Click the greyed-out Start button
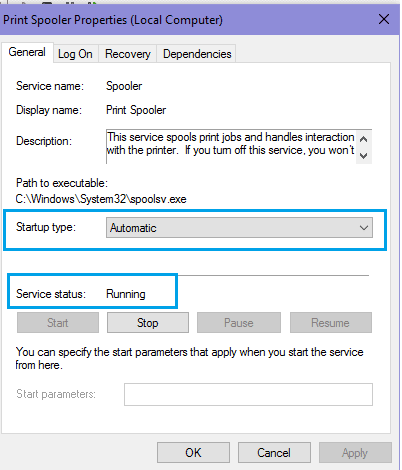 [58, 323]
